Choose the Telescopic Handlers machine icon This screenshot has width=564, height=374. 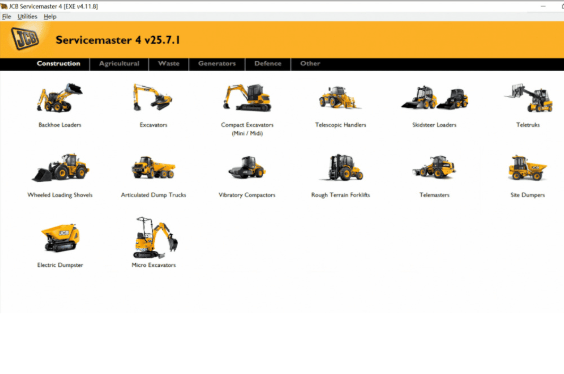[x=340, y=97]
